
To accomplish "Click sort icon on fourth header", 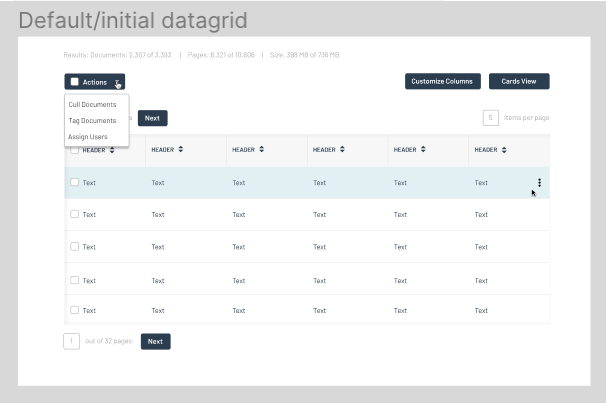I will click(x=342, y=150).
